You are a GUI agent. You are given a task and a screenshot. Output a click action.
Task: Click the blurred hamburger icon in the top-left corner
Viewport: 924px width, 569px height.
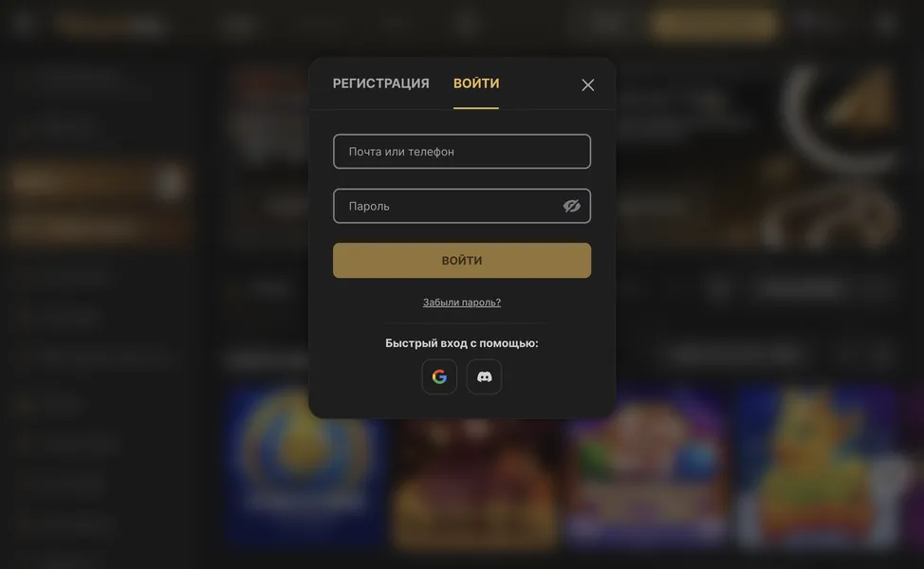pos(24,24)
